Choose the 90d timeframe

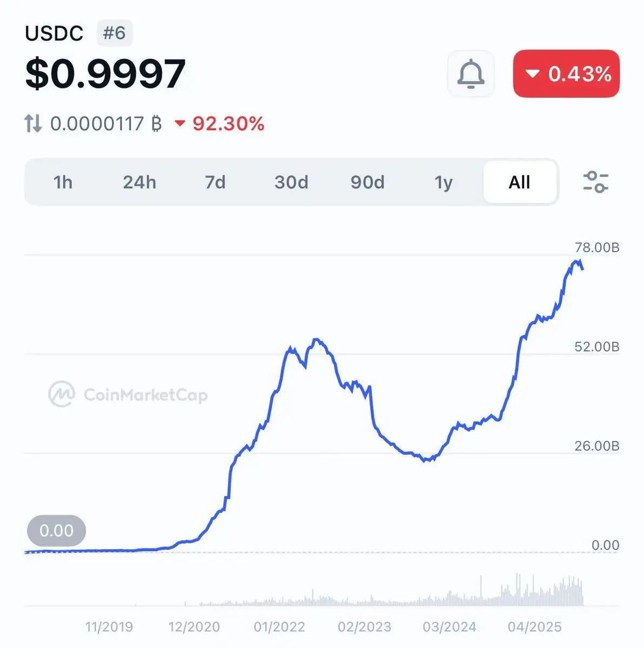[x=367, y=182]
